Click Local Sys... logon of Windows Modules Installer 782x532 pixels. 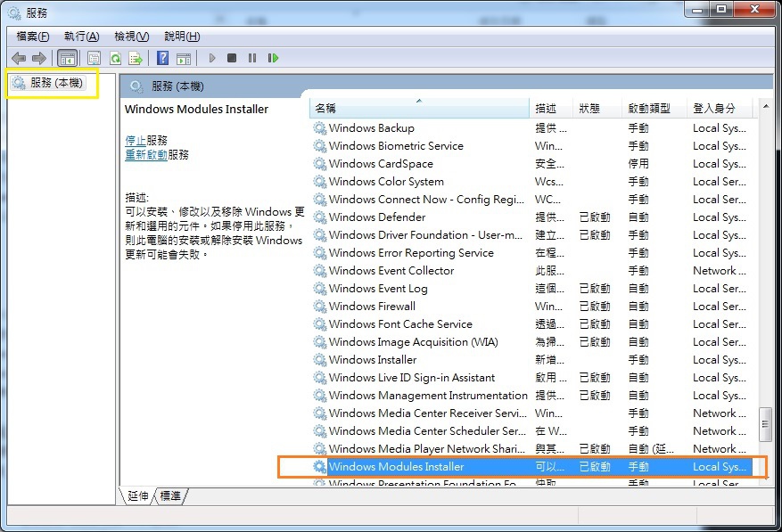click(720, 467)
